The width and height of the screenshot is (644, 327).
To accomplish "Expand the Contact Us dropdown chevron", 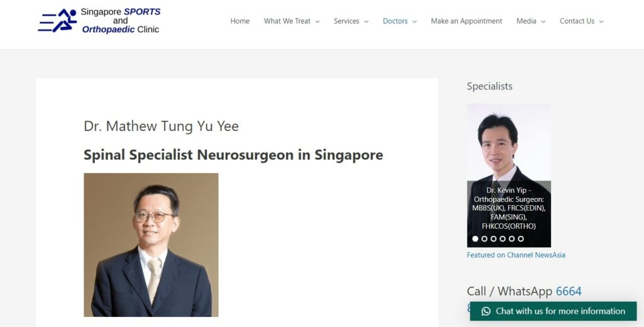I will pos(601,22).
